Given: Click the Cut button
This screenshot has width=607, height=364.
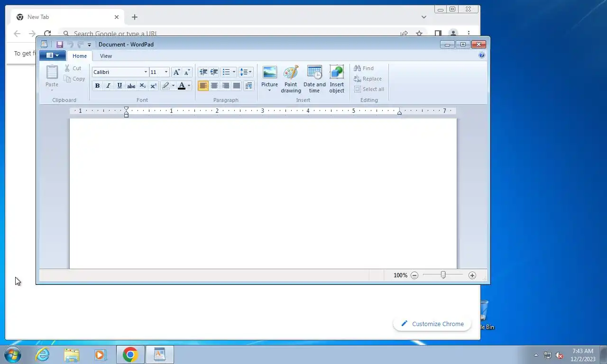Looking at the screenshot, I should (73, 68).
